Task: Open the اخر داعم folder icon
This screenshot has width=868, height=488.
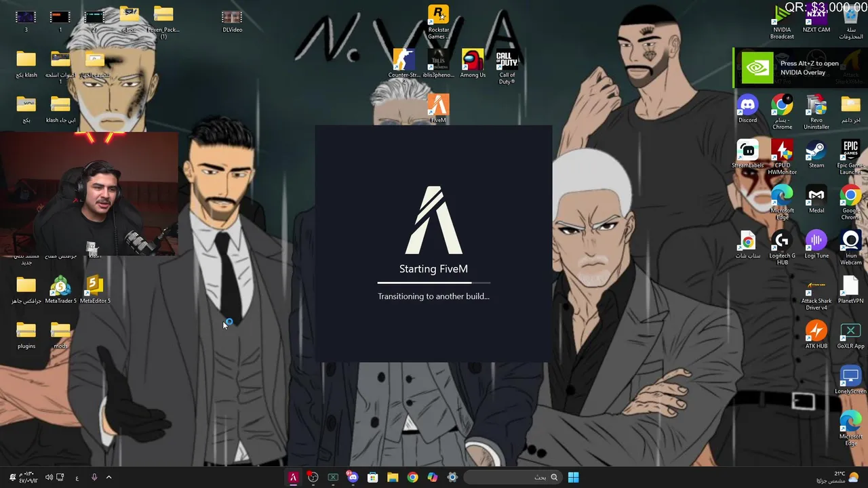Action: [x=850, y=108]
